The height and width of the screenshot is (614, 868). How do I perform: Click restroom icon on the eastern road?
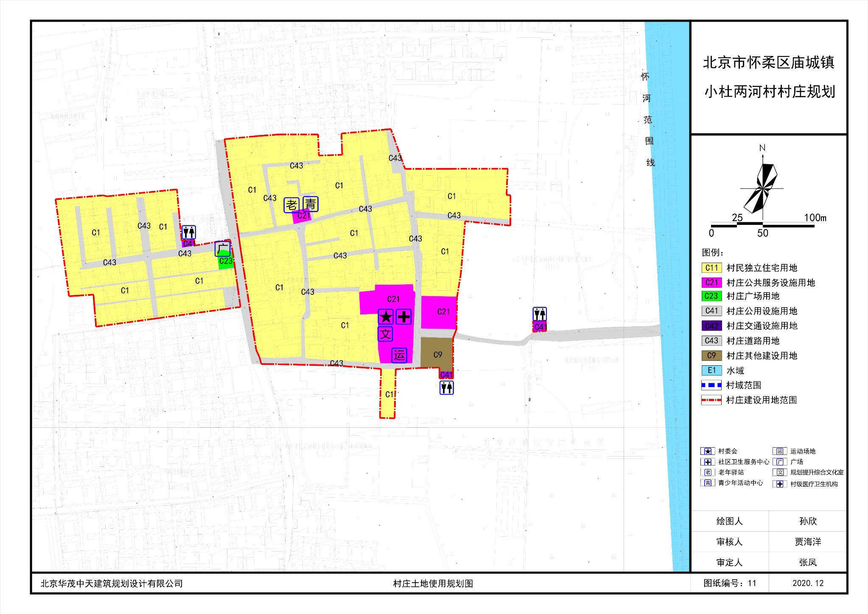pos(540,314)
